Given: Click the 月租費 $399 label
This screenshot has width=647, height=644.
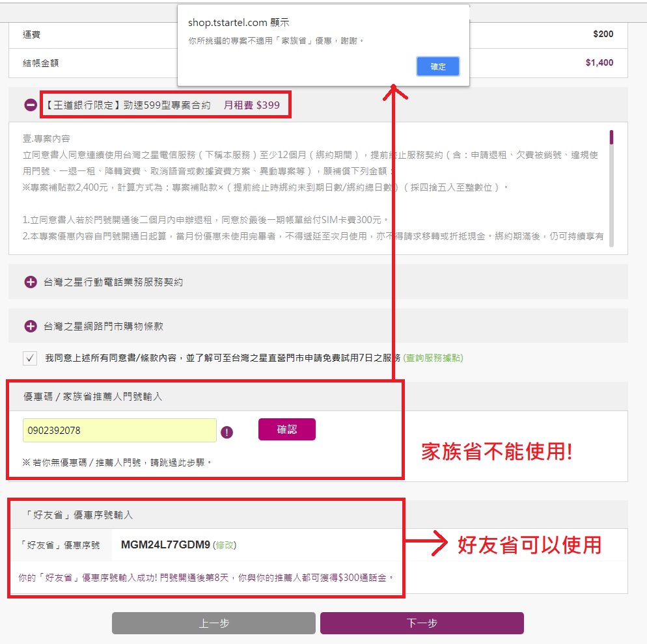Looking at the screenshot, I should pyautogui.click(x=253, y=105).
